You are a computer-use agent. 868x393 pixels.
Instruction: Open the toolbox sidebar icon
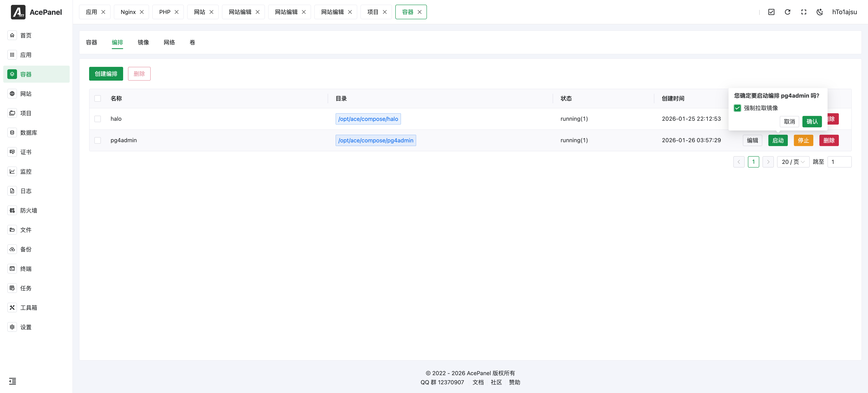pyautogui.click(x=12, y=307)
